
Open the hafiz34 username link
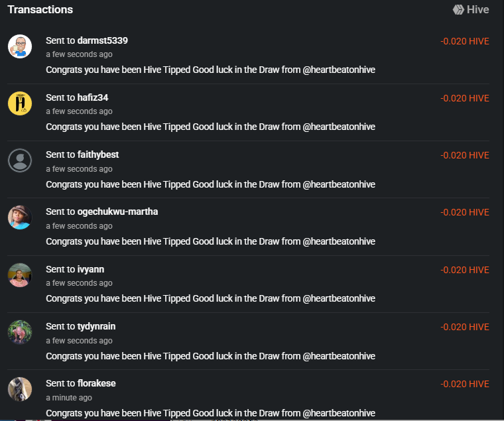[x=93, y=97]
